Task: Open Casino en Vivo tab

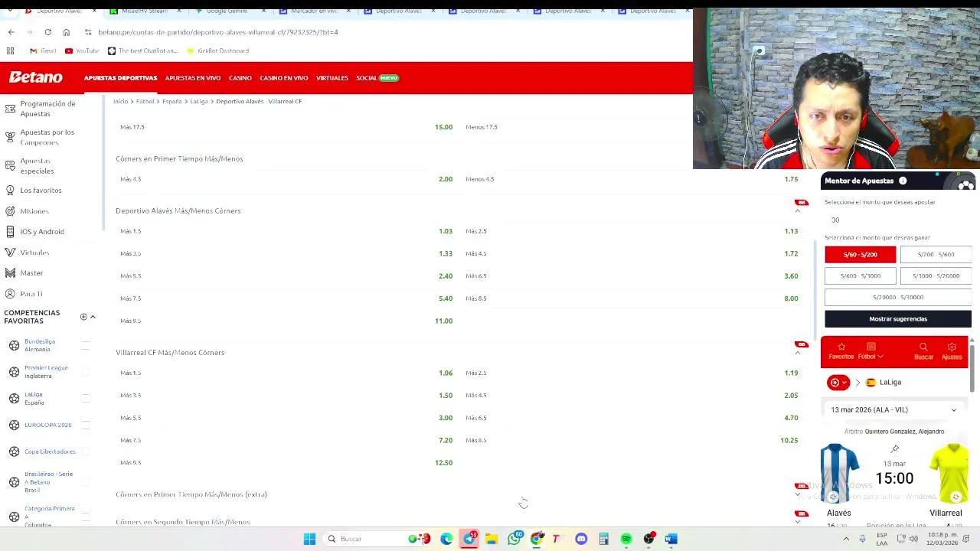Action: click(284, 78)
